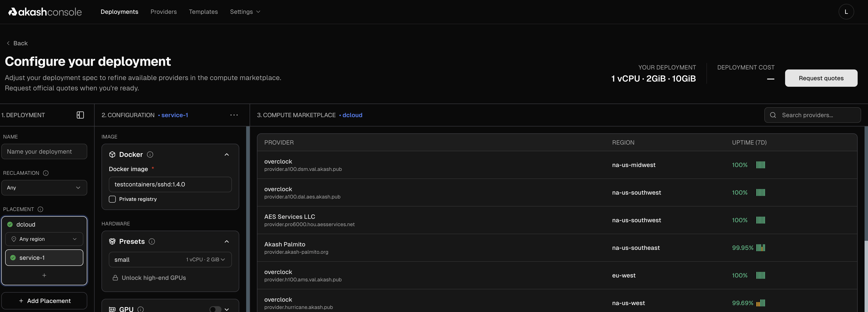Click Add Placement button
This screenshot has width=868, height=312.
[44, 301]
